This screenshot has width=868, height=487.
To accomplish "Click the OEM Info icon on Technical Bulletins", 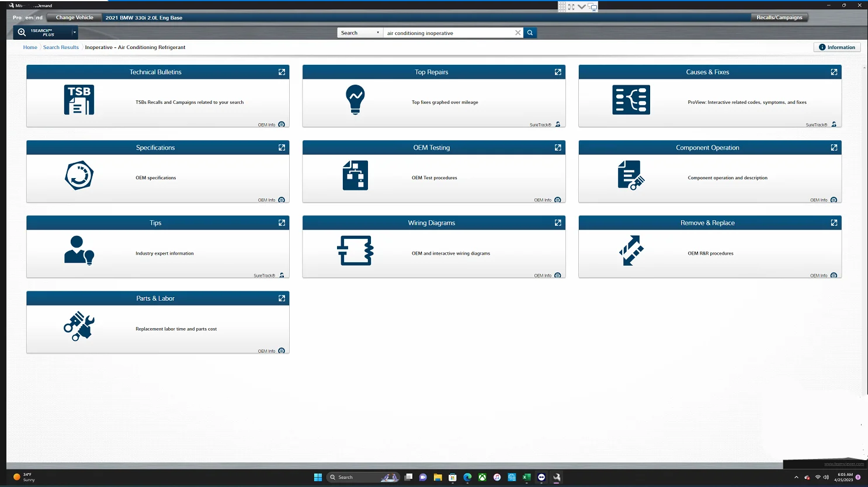I will (282, 124).
